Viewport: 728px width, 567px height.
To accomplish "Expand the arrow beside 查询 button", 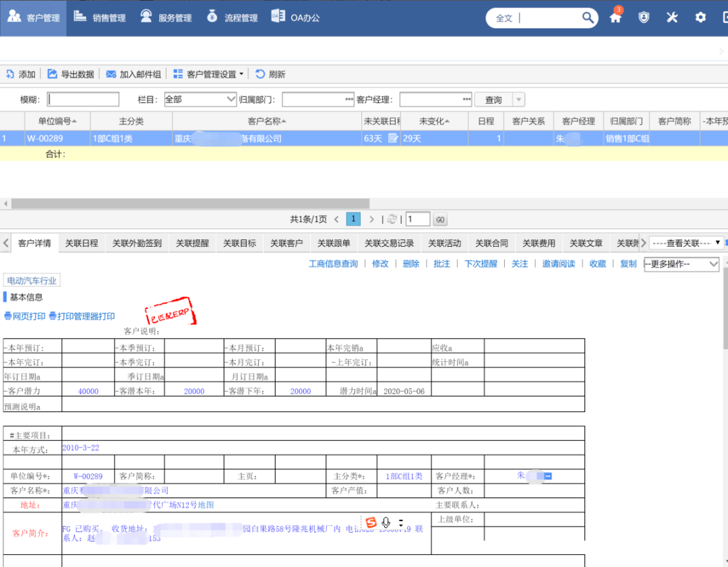I will coord(518,100).
